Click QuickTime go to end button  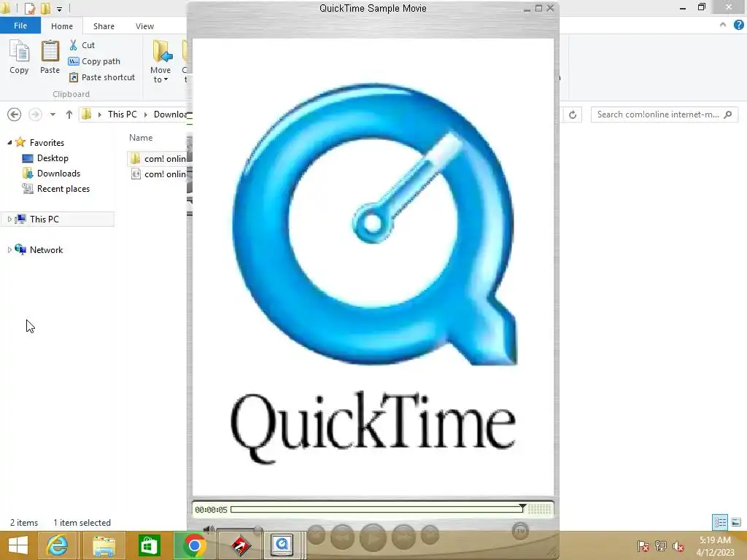coord(430,534)
